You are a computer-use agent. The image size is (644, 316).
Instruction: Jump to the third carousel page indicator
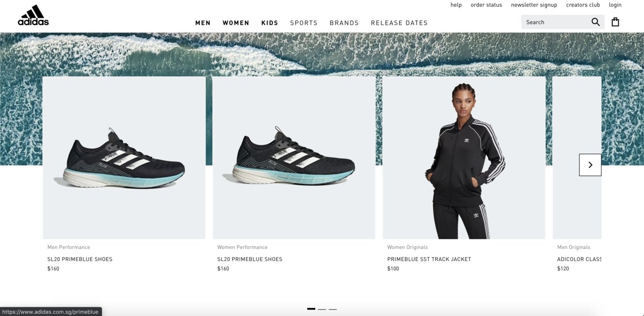coord(333,309)
